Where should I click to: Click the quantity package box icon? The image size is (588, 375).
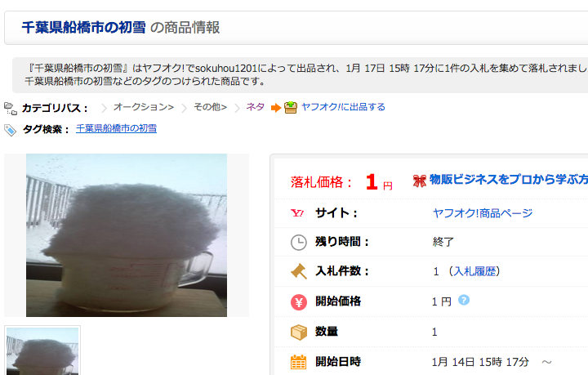[299, 332]
